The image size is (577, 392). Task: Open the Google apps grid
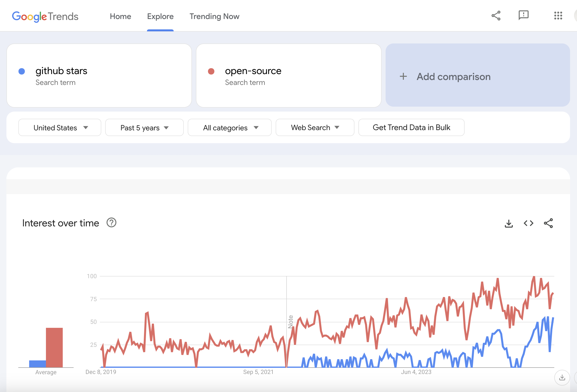pos(558,16)
